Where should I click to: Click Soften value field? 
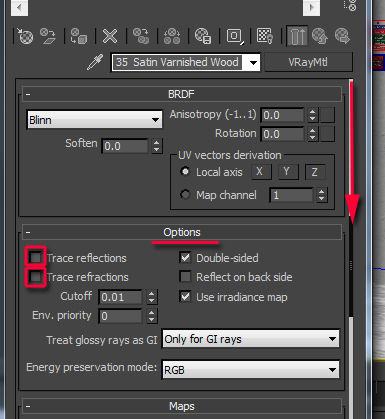(x=125, y=146)
